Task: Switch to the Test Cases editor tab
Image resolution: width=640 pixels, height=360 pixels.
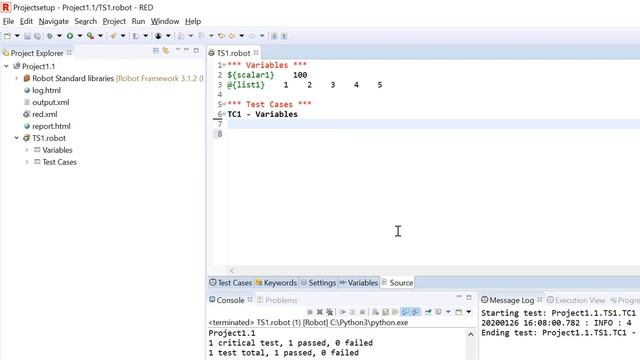Action: [x=231, y=282]
